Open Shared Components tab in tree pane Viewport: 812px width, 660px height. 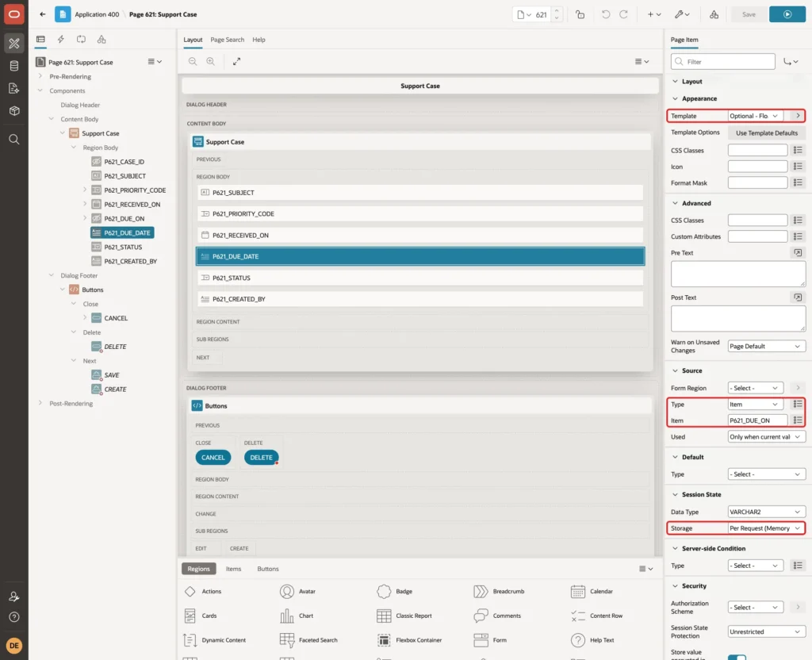(x=101, y=40)
